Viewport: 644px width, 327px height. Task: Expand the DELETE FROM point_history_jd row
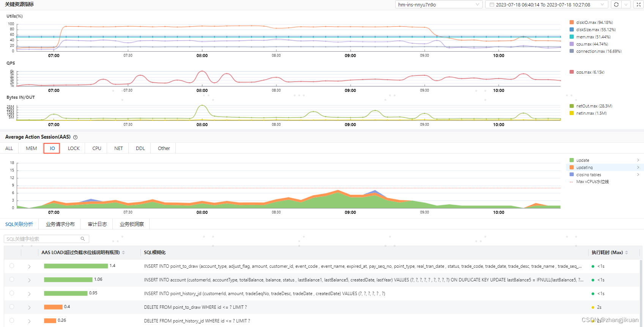(x=29, y=321)
